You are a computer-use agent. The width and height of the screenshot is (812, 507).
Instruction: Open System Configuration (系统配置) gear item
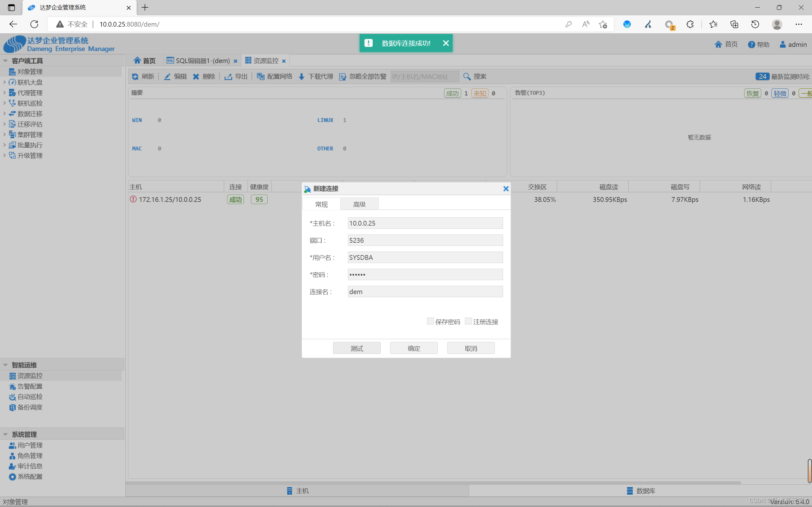[x=30, y=477]
